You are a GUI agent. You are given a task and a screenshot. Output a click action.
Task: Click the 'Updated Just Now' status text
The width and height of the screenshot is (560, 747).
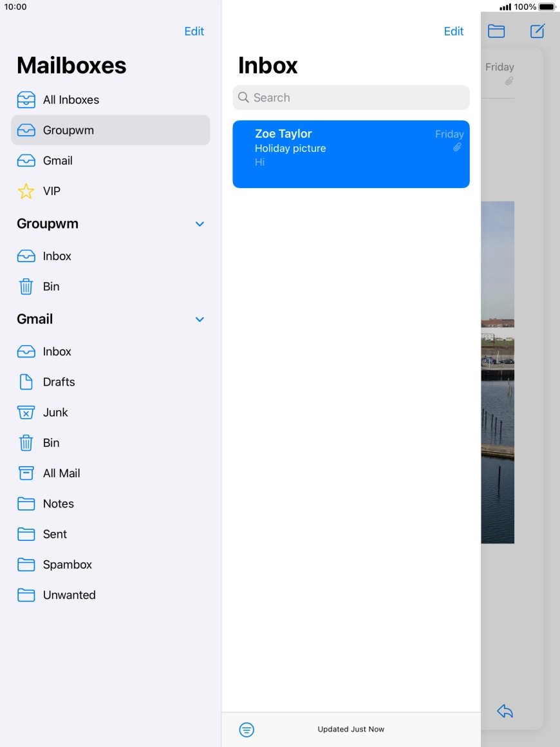coord(351,730)
